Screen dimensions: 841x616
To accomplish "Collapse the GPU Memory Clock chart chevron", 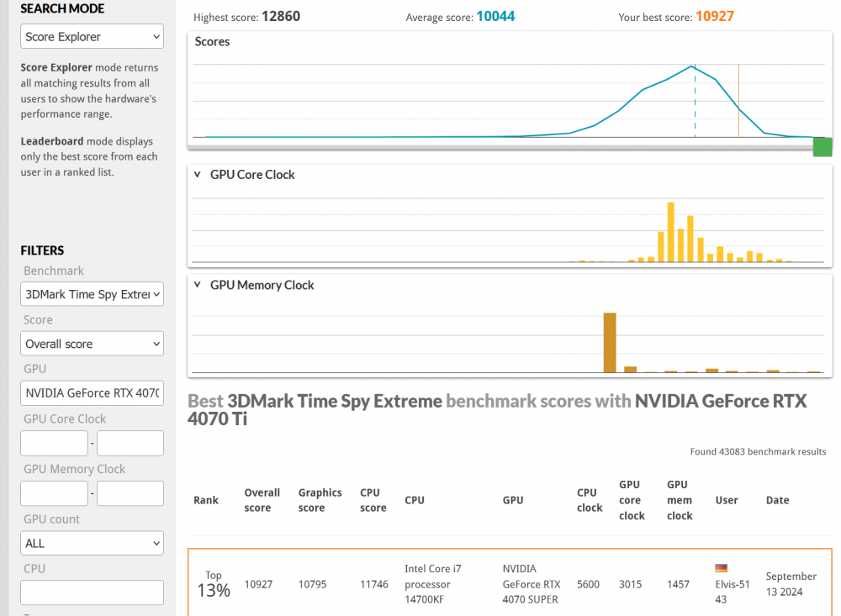I will pos(198,285).
